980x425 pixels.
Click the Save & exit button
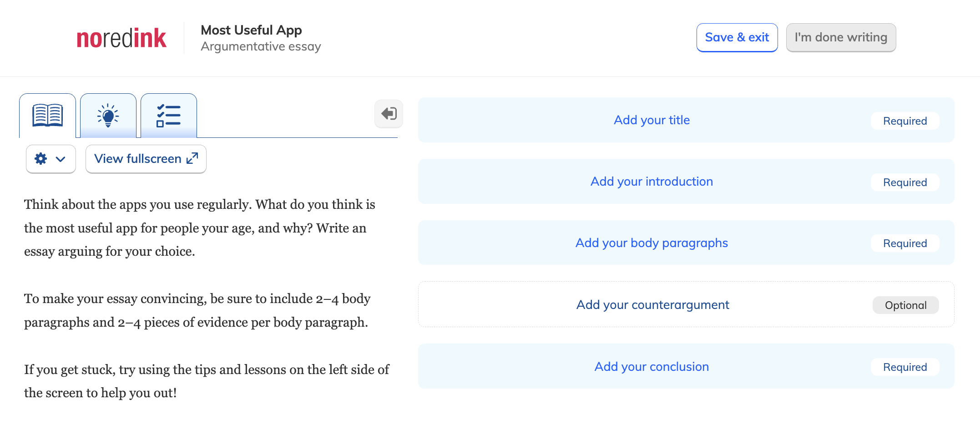pyautogui.click(x=737, y=37)
